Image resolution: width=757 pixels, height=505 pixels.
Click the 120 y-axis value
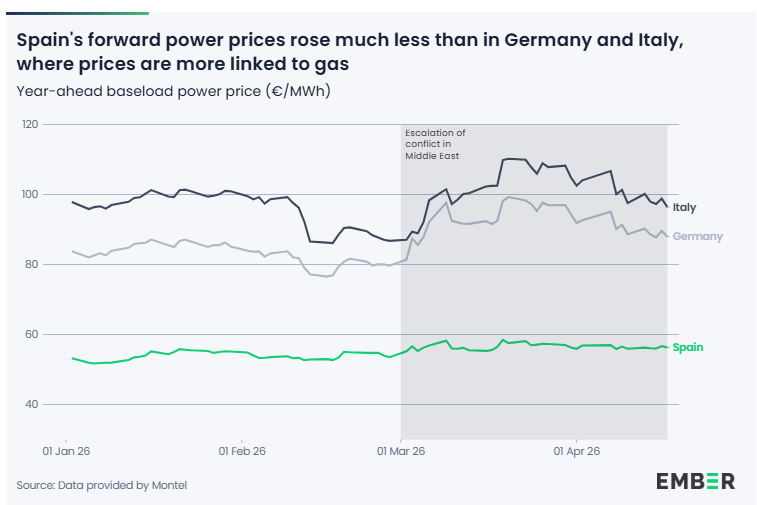coord(30,124)
